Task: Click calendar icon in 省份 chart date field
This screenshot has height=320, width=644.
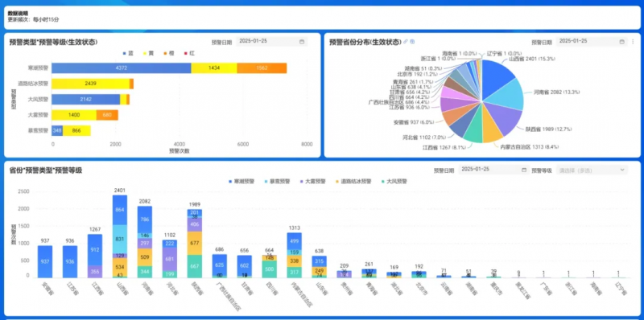Action: click(524, 170)
